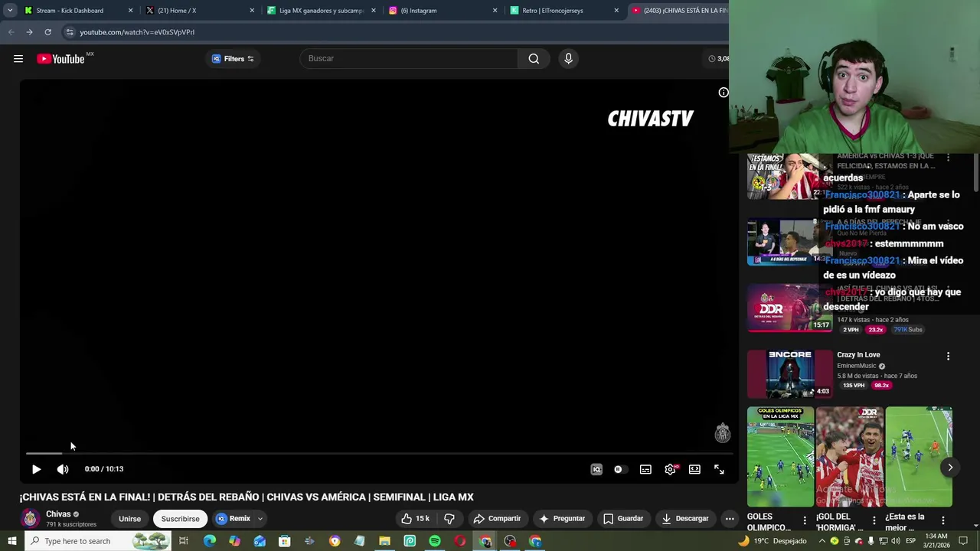Screen dimensions: 980x551
Task: Open the vidIQ Filters button
Action: [x=233, y=59]
